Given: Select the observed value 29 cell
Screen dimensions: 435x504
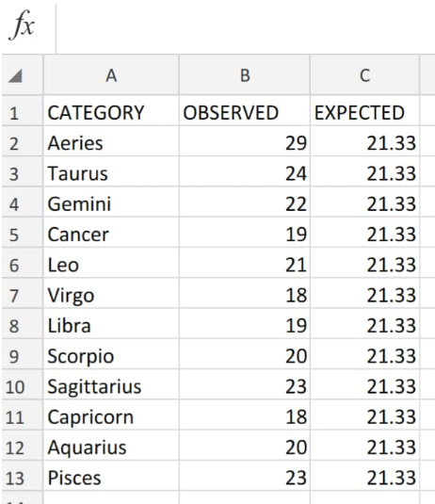Looking at the screenshot, I should tap(245, 141).
